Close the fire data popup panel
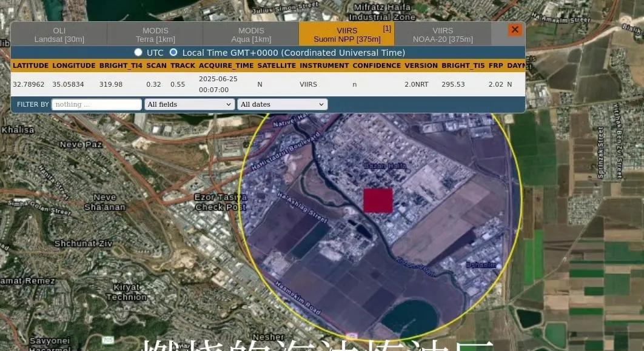Viewport: 644px width, 351px height. coord(515,30)
